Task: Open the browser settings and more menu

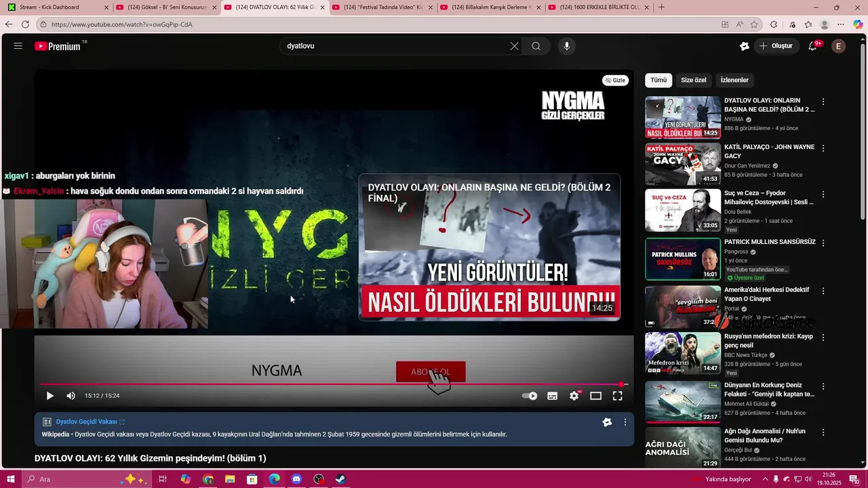Action: pos(841,24)
